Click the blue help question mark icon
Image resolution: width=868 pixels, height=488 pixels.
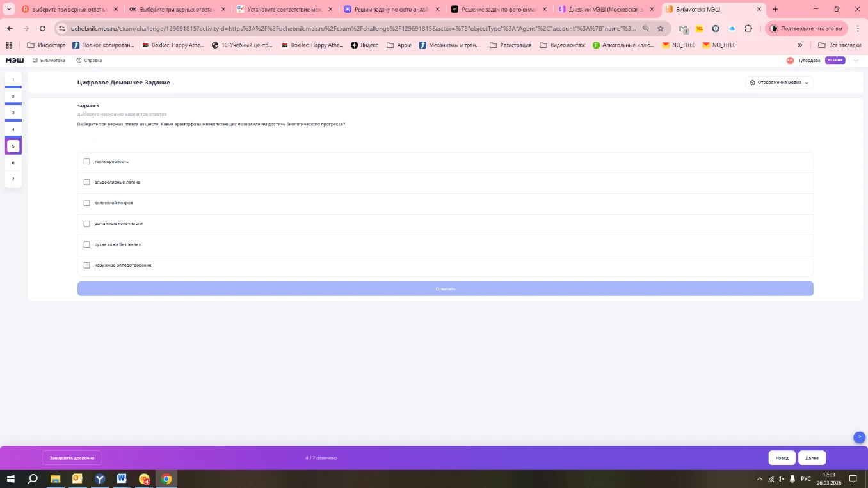click(x=860, y=437)
